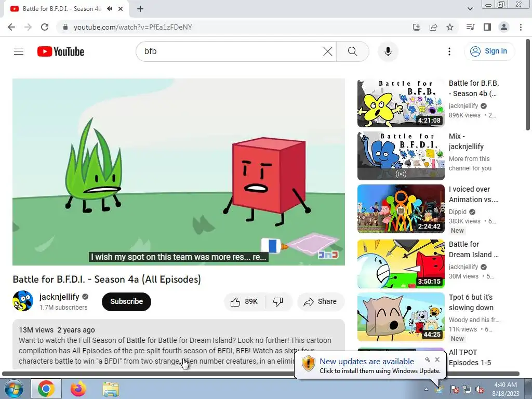532x399 pixels.
Task: Open Chrome three-dot menu
Action: (x=521, y=27)
